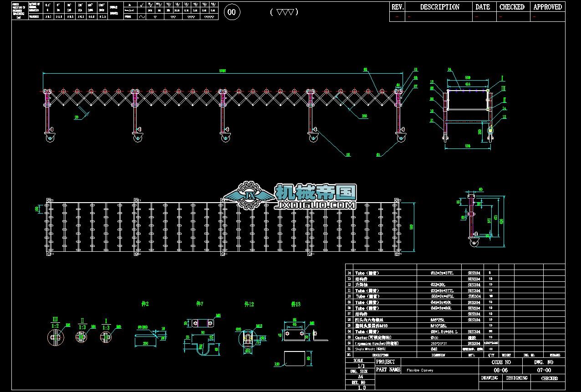
Task: Click the Skate Wheels description in row 01
Action: [x=370, y=349]
